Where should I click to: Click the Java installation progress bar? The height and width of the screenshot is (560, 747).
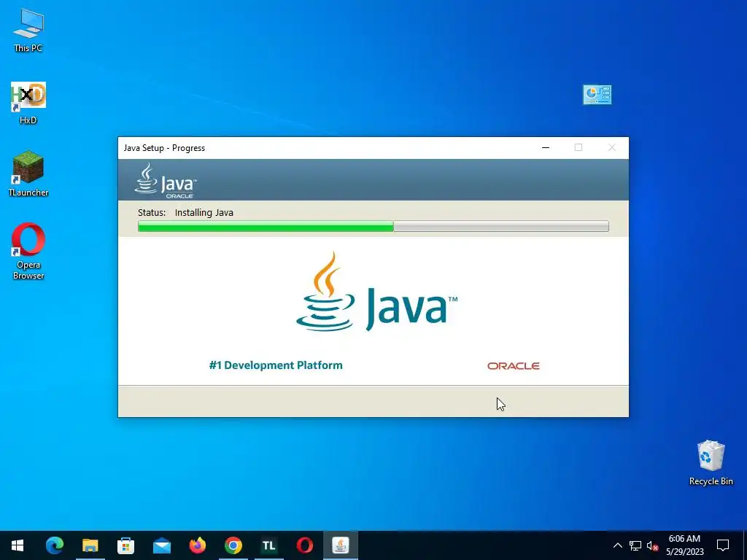373,226
